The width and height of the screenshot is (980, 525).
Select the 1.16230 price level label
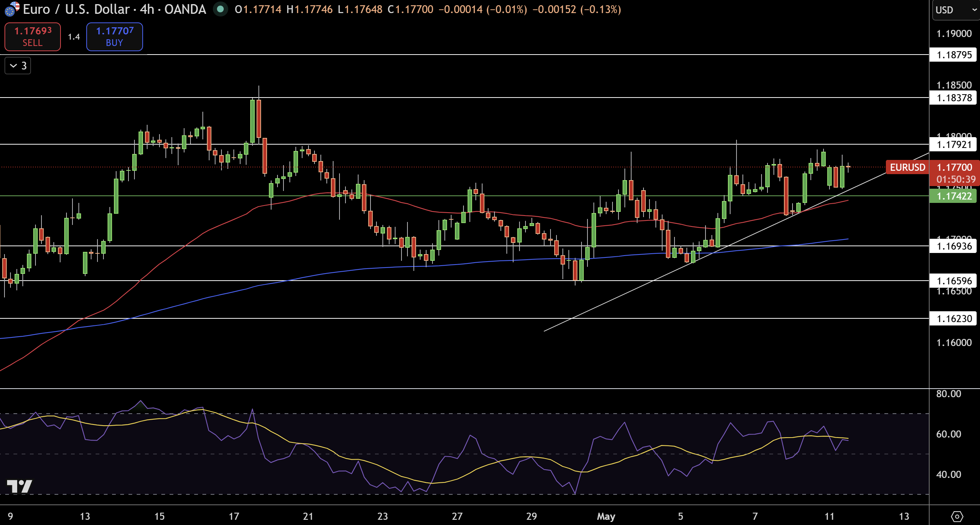(x=954, y=319)
